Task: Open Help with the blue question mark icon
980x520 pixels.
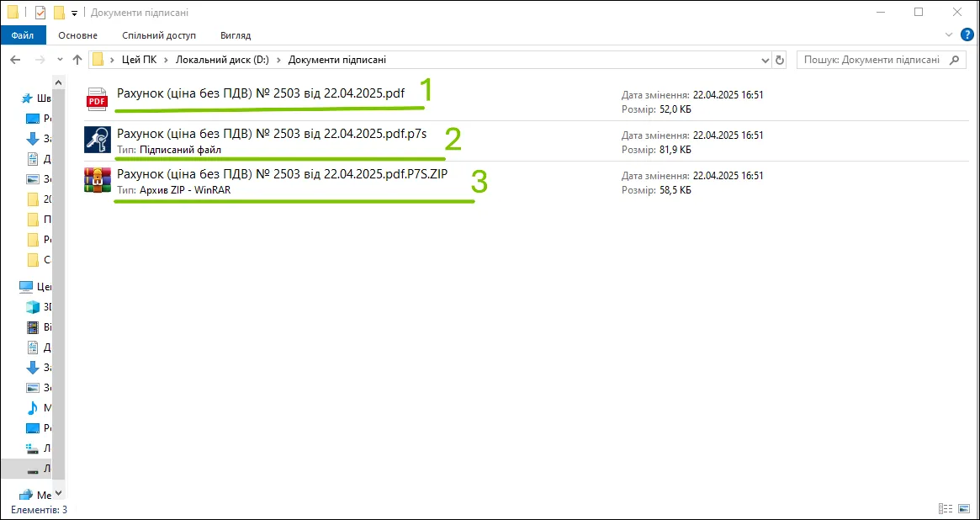Action: tap(967, 35)
